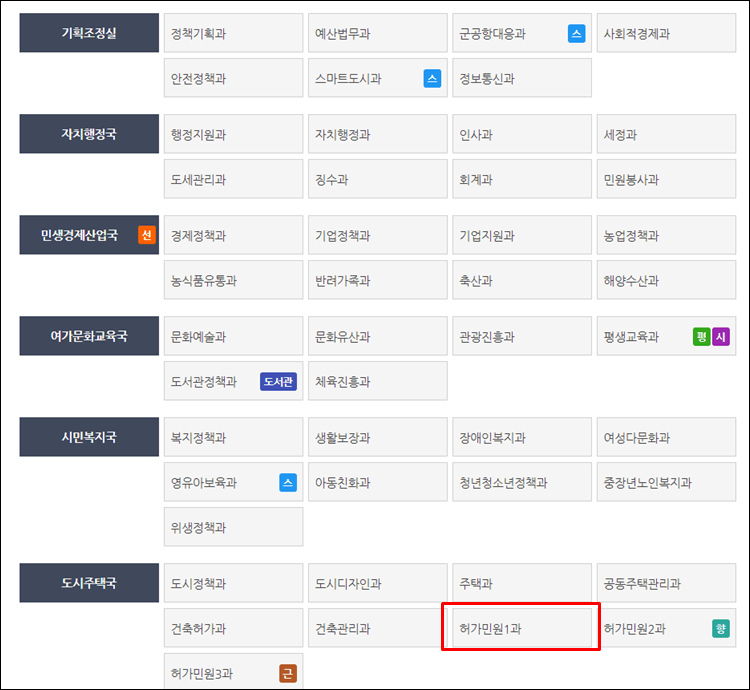Open 건축관리과 department

(x=378, y=627)
